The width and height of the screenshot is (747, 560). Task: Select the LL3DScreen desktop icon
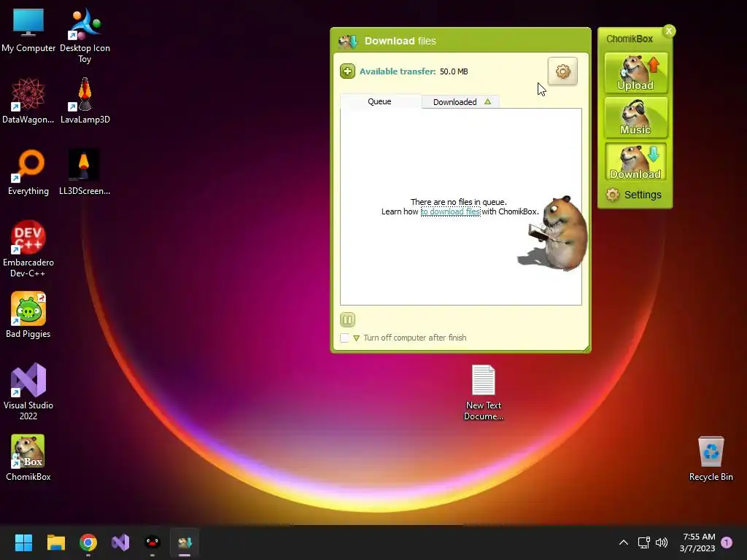(x=85, y=172)
